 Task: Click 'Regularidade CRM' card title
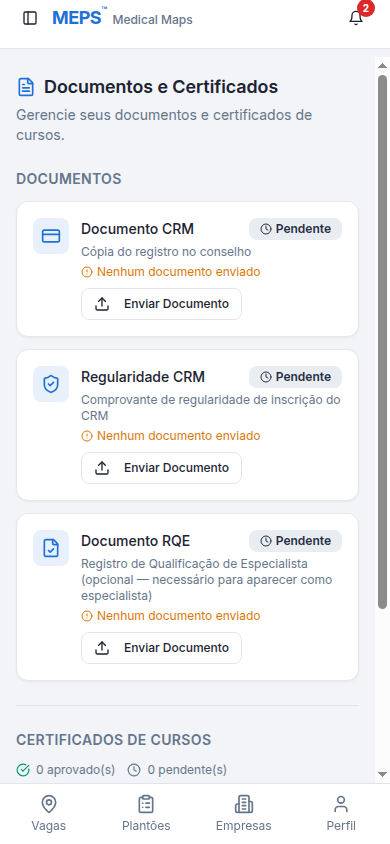point(143,377)
